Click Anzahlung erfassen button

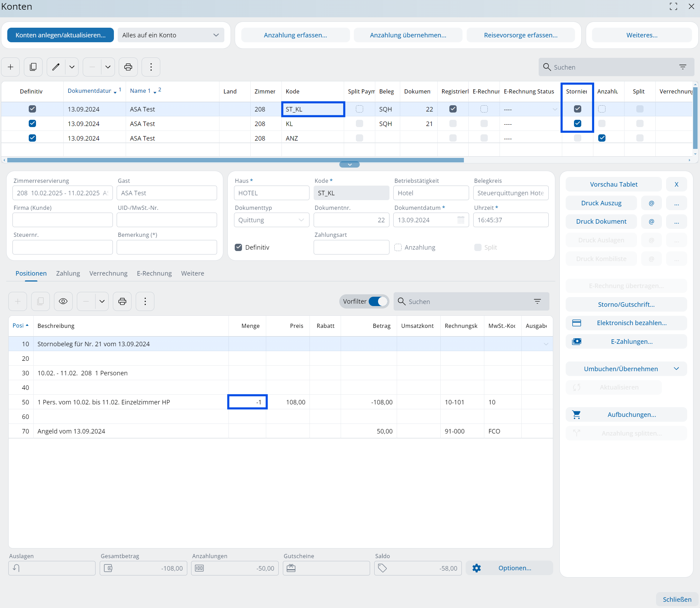295,35
